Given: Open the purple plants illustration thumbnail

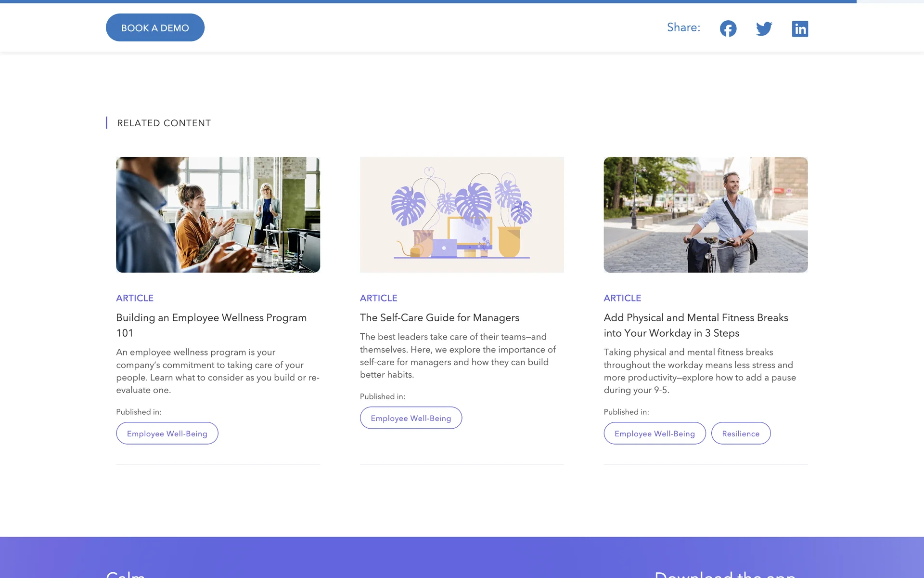Looking at the screenshot, I should [x=462, y=215].
